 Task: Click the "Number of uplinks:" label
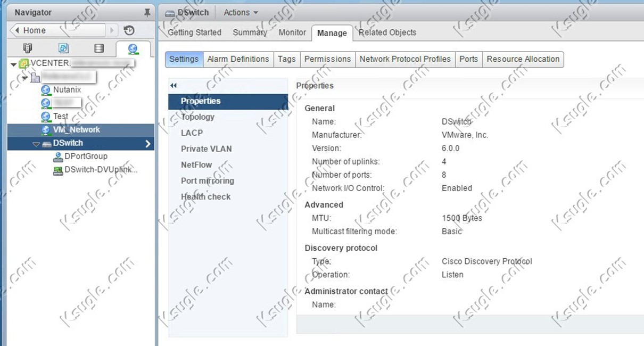click(346, 162)
